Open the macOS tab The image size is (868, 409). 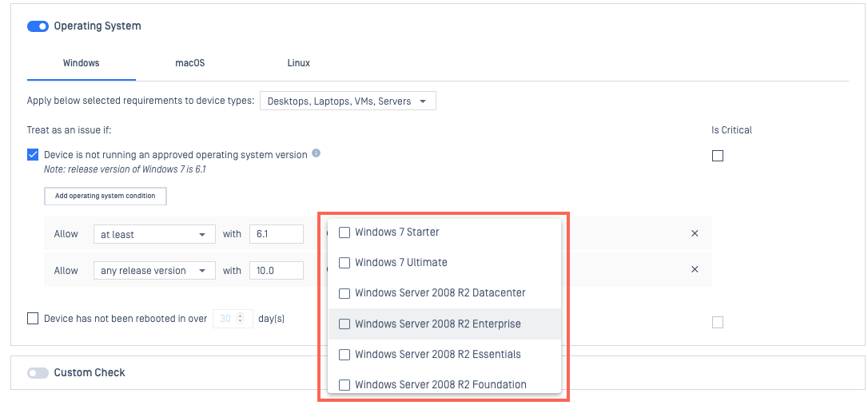[190, 63]
